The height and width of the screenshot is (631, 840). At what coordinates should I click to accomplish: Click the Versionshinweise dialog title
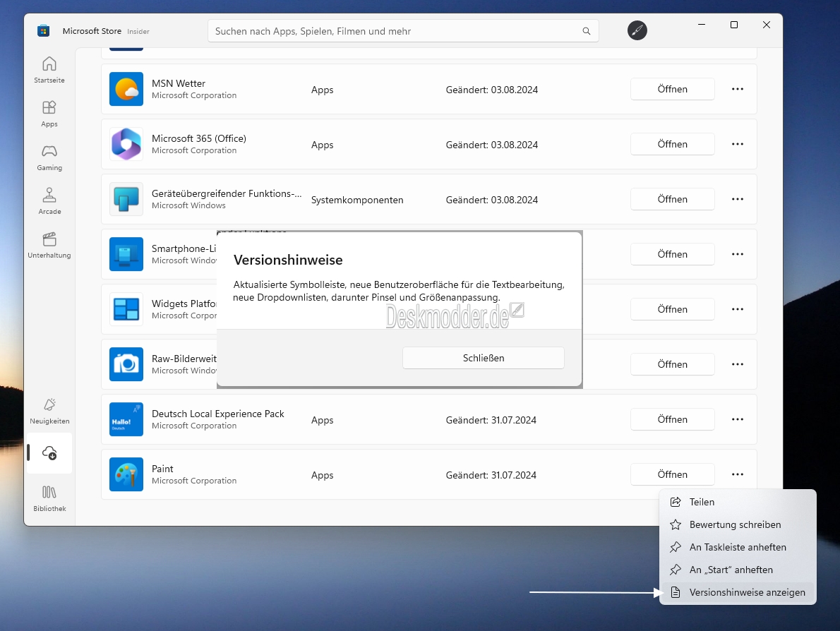tap(288, 260)
